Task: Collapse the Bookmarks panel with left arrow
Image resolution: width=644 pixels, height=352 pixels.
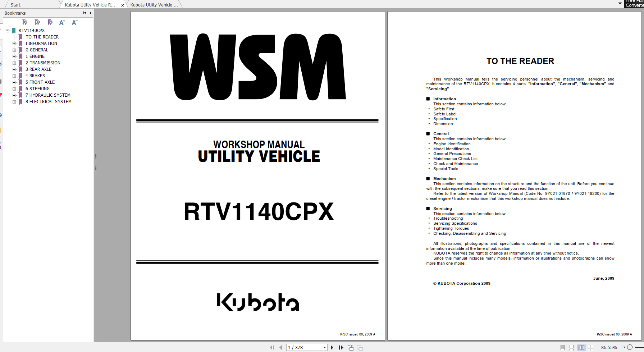Action: [x=90, y=13]
